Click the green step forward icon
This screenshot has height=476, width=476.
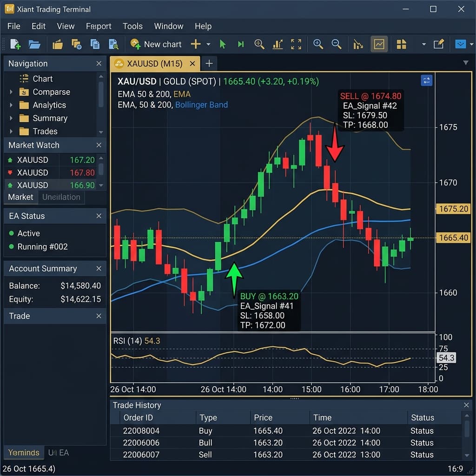[241, 44]
